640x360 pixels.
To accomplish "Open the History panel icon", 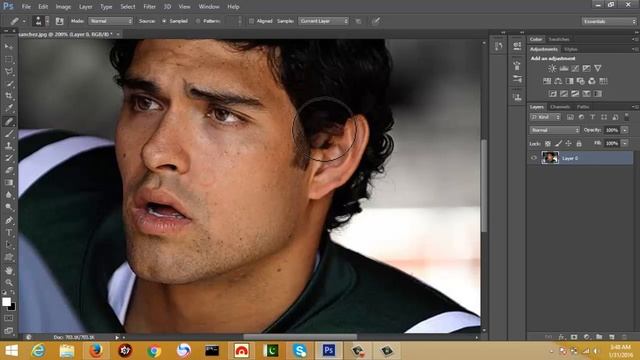I will 499,46.
